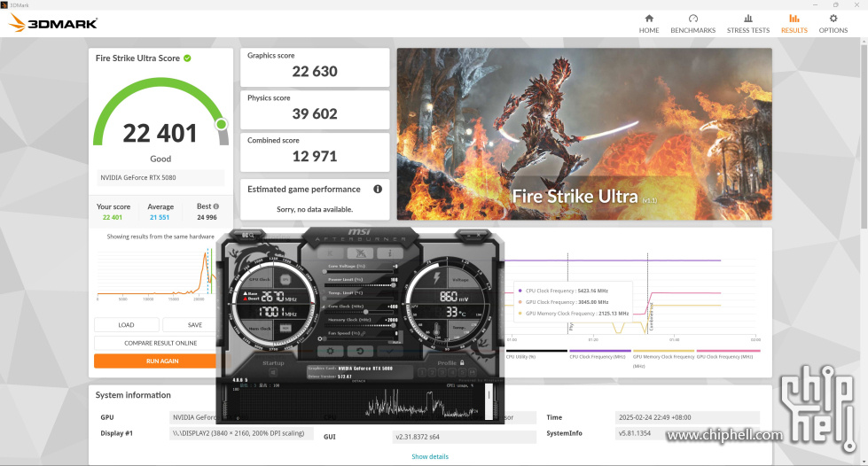868x466 pixels.
Task: Click the green validation checkmark beside Fire Strike Ultra Score
Action: point(188,58)
